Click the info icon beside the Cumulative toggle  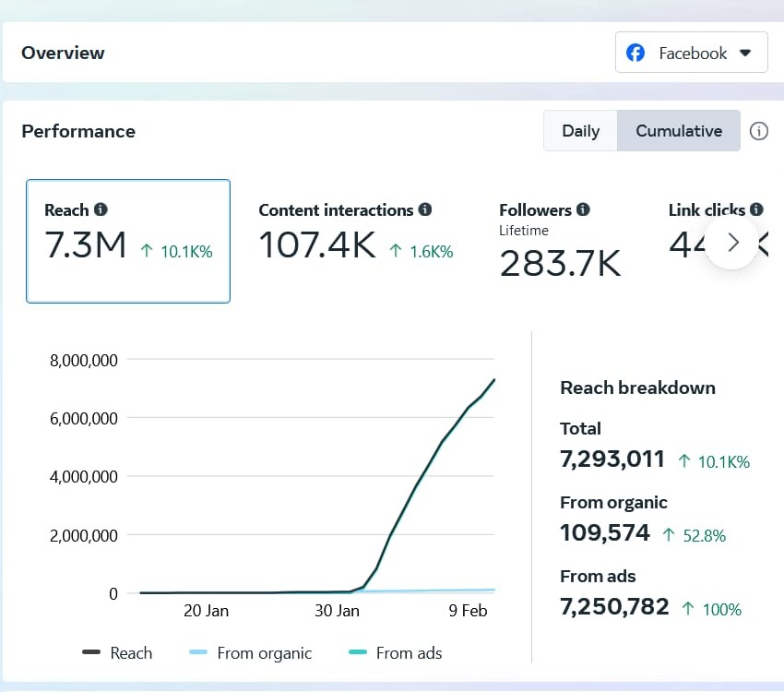point(759,131)
